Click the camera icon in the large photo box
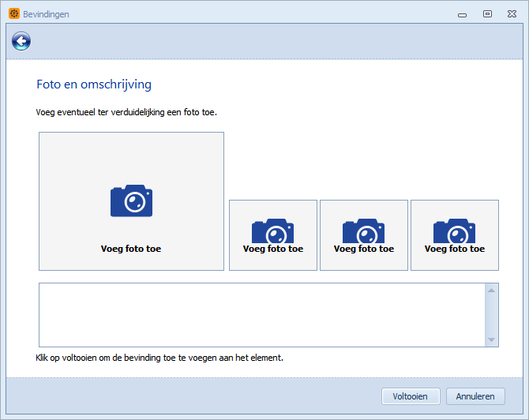Screen dimensions: 529x420 [131, 201]
